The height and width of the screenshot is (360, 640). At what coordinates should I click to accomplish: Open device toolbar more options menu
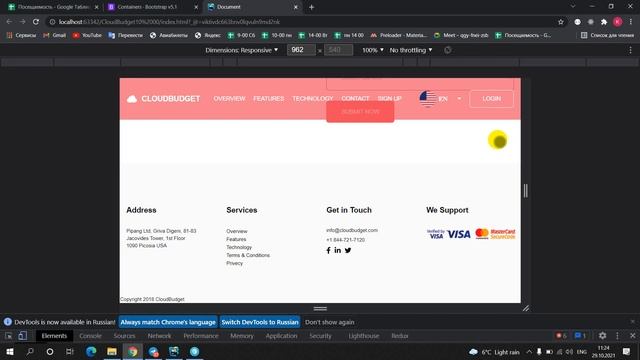coord(630,50)
